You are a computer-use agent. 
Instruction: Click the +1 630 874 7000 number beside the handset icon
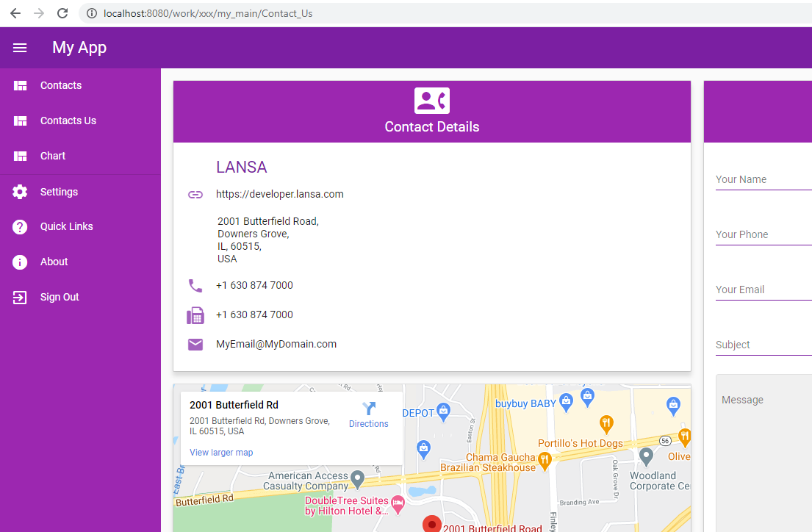coord(254,285)
